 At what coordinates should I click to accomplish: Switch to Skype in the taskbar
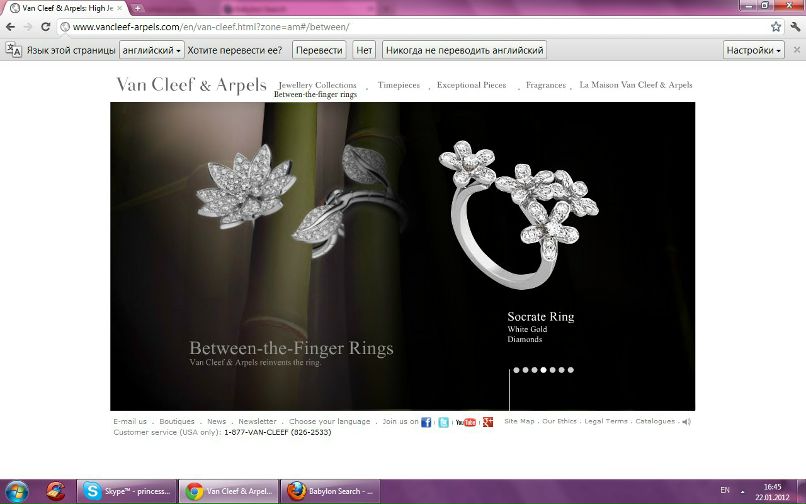point(127,491)
